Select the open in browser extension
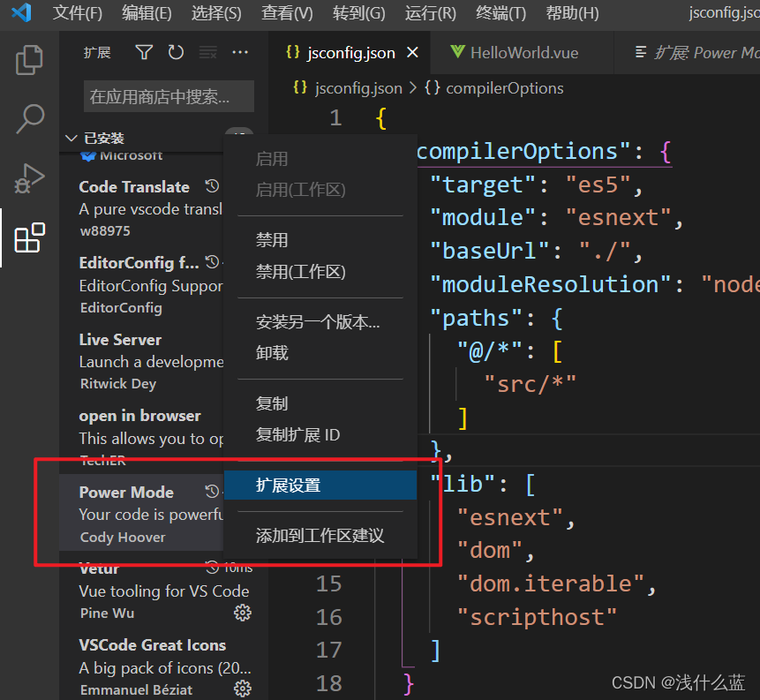 [x=140, y=437]
